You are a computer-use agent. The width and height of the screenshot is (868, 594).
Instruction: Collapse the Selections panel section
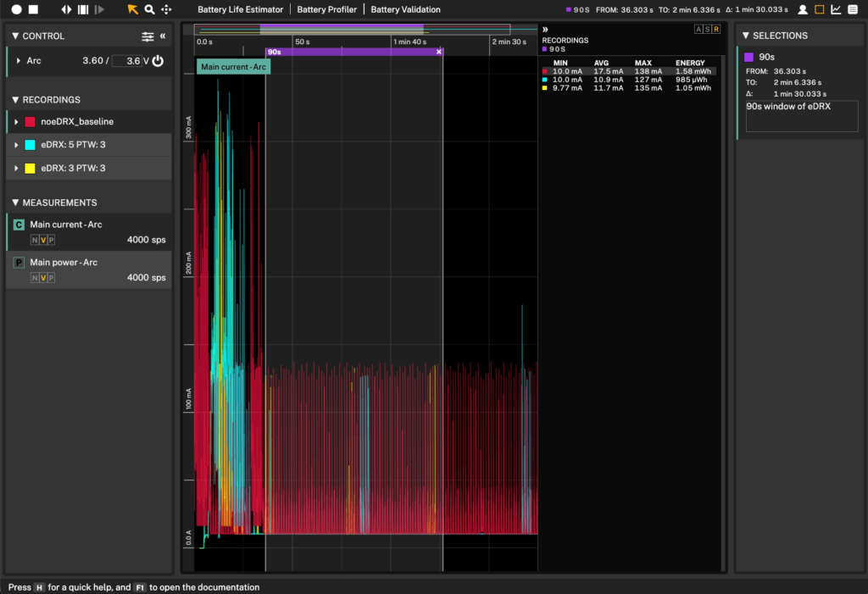pos(746,36)
